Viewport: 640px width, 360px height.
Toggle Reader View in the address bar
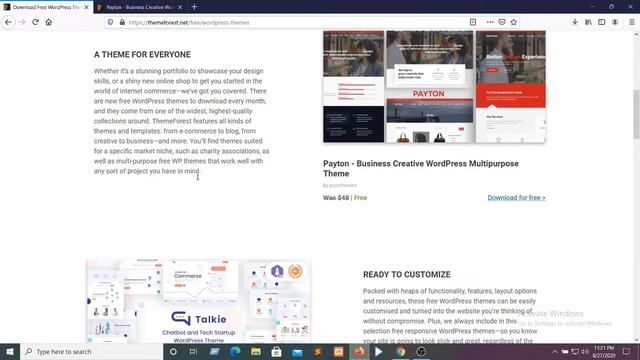click(473, 22)
